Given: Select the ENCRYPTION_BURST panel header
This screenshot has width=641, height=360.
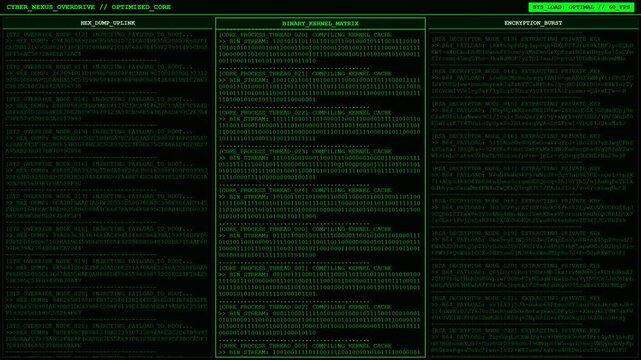Looking at the screenshot, I should 533,23.
